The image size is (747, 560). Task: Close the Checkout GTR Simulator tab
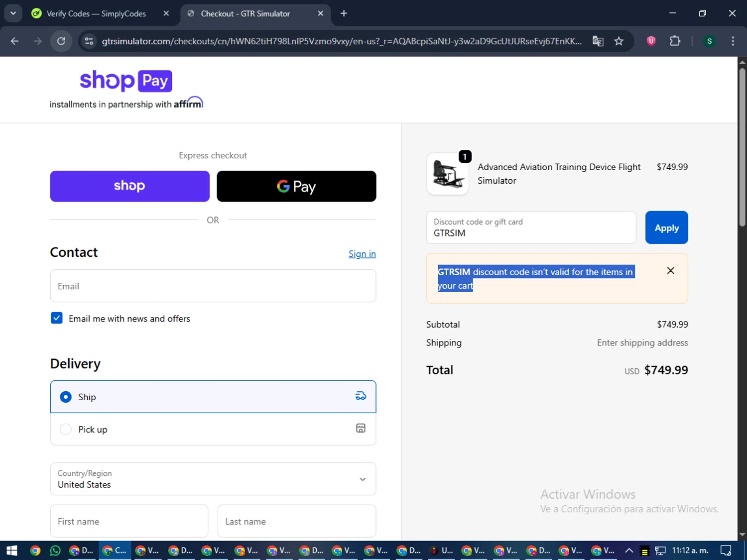[321, 13]
